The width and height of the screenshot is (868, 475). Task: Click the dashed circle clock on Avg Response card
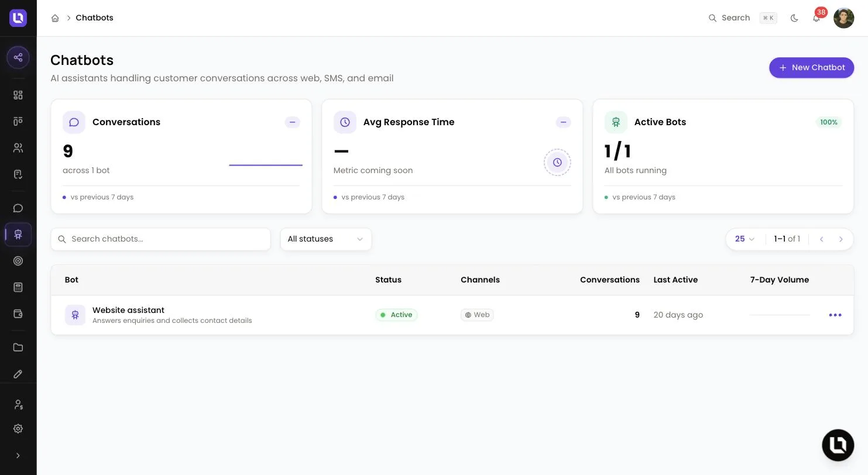click(557, 163)
